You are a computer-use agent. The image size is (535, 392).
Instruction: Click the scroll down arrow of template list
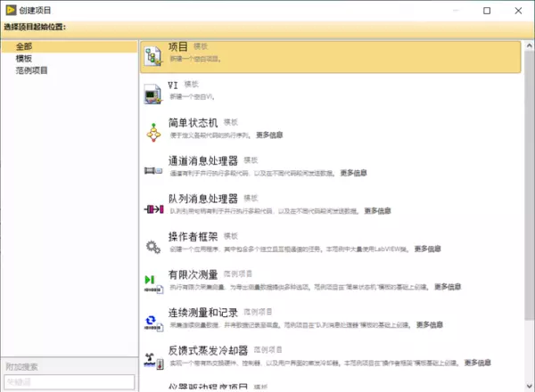[529, 386]
